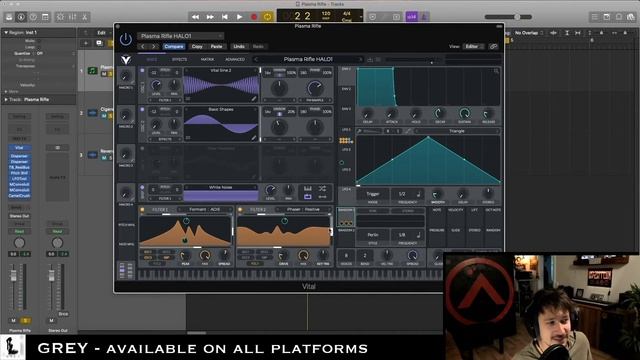Screen dimensions: 640x360
Task: Open Editors scissors icon in control bar
Action: [84, 17]
